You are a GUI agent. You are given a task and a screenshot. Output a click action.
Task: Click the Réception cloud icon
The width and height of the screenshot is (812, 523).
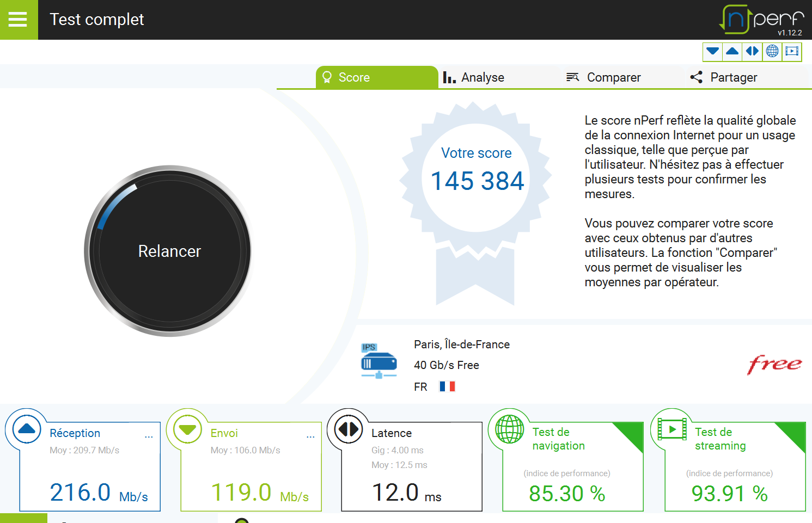27,429
